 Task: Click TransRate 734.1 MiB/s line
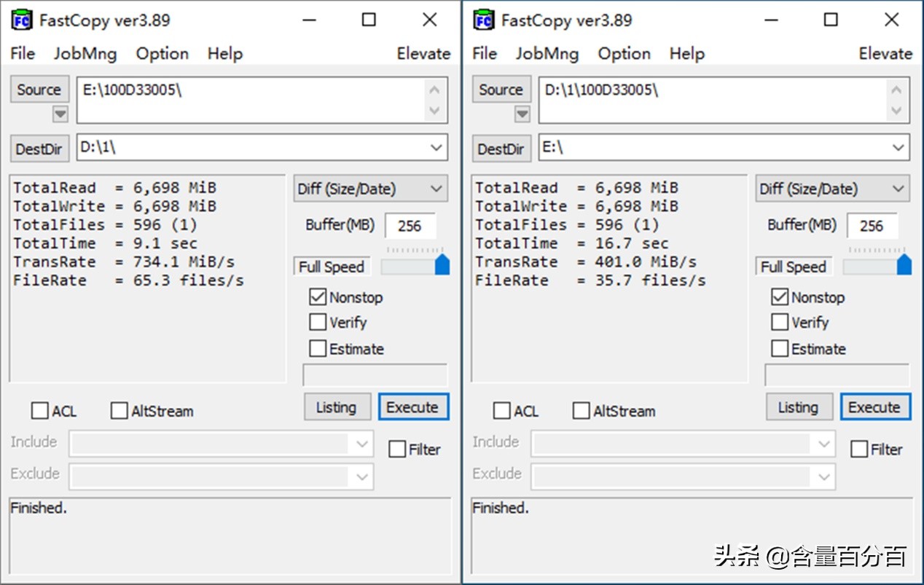point(124,262)
